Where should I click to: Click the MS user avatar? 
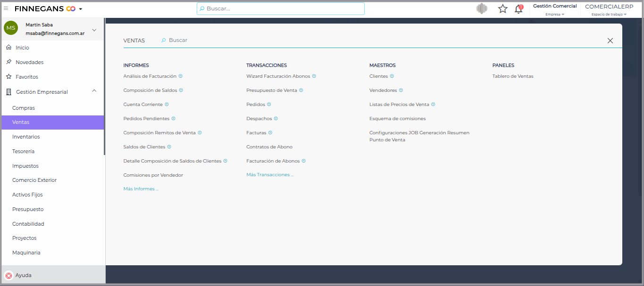[x=11, y=28]
